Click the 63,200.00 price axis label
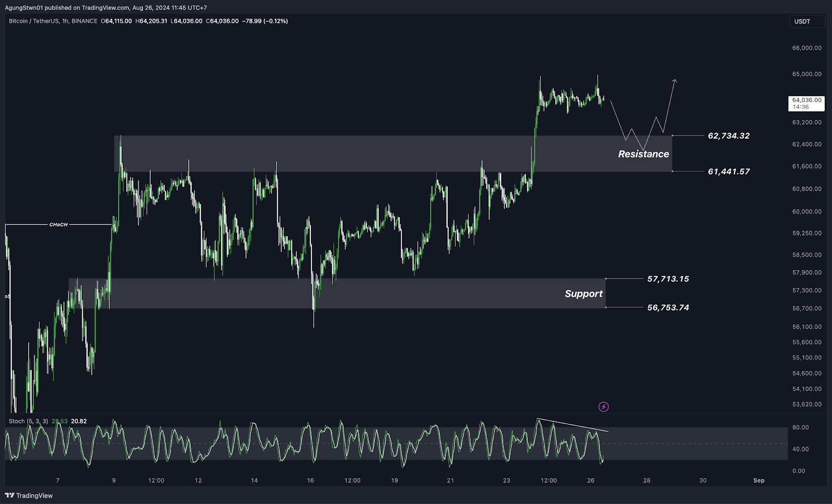 [807, 123]
